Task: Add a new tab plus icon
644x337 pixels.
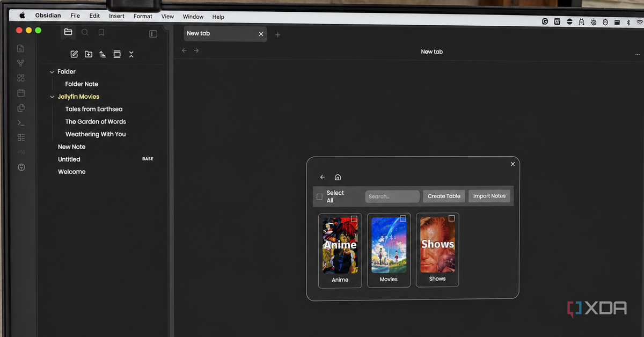Action: click(x=277, y=35)
